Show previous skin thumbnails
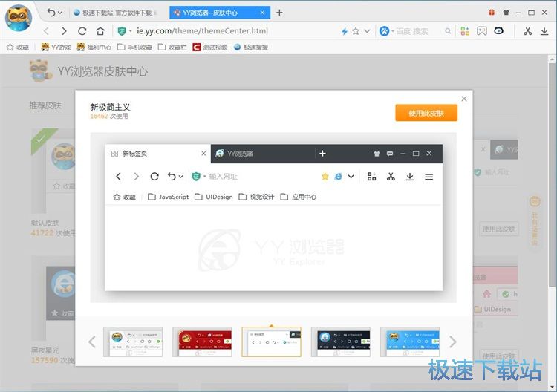 (92, 342)
